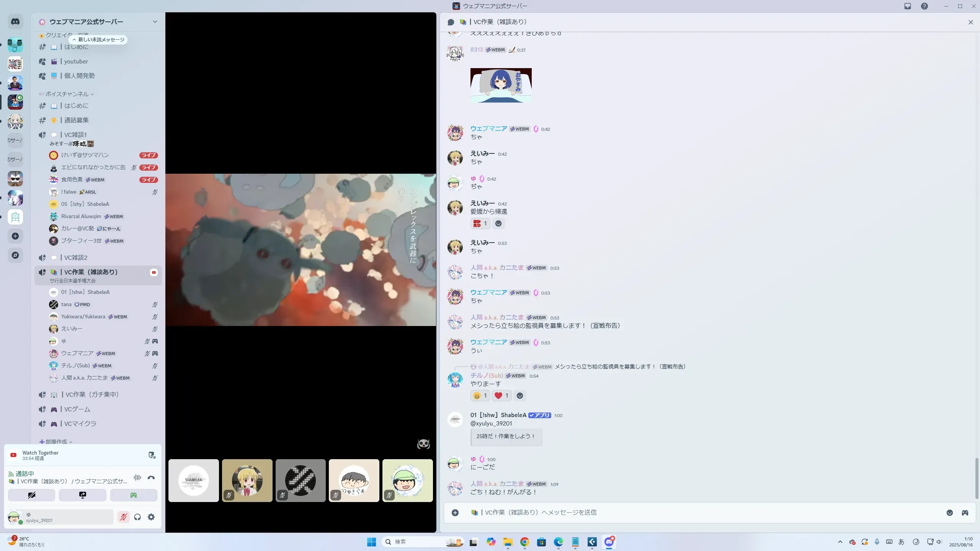Expand the 部屋作成 category
This screenshot has width=980, height=551.
click(56, 442)
